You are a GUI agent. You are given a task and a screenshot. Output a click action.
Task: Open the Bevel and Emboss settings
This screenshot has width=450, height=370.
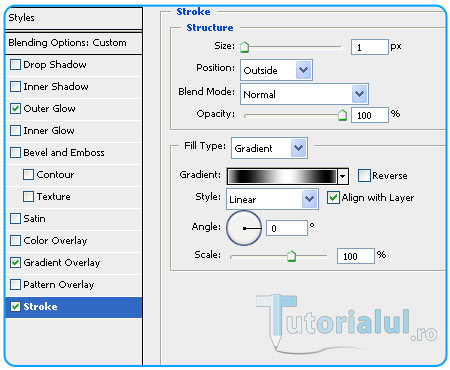pos(74,153)
